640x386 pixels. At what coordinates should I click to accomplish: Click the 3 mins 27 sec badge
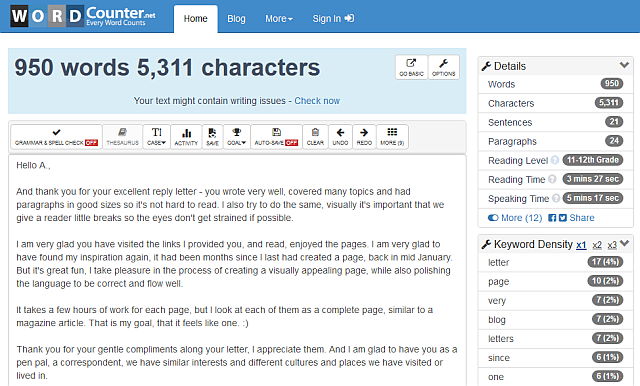click(593, 179)
